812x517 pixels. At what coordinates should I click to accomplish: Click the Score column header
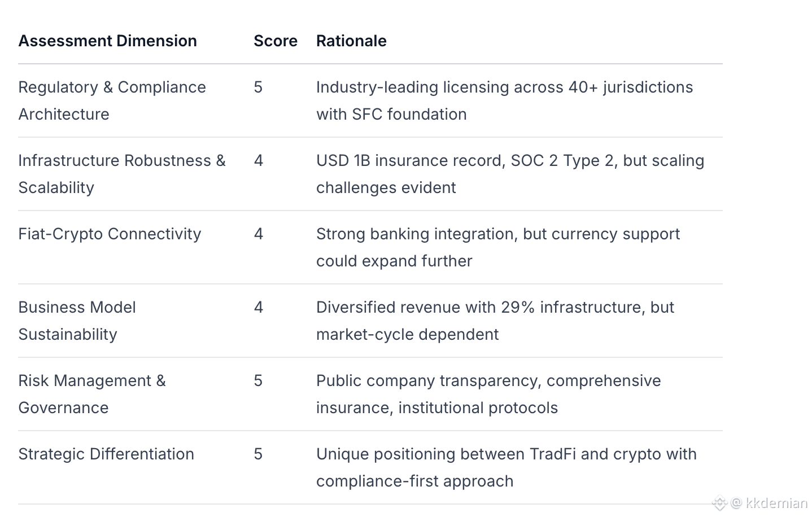point(275,41)
